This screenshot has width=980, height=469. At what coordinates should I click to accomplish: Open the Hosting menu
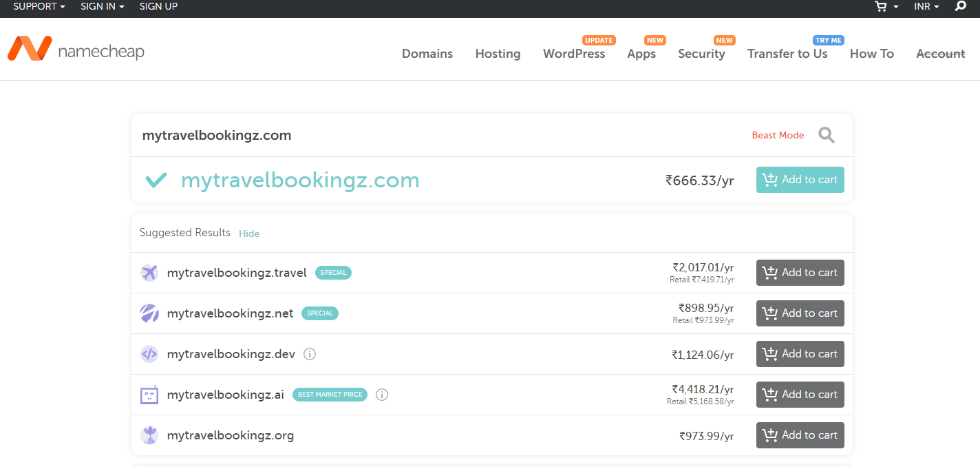coord(498,54)
